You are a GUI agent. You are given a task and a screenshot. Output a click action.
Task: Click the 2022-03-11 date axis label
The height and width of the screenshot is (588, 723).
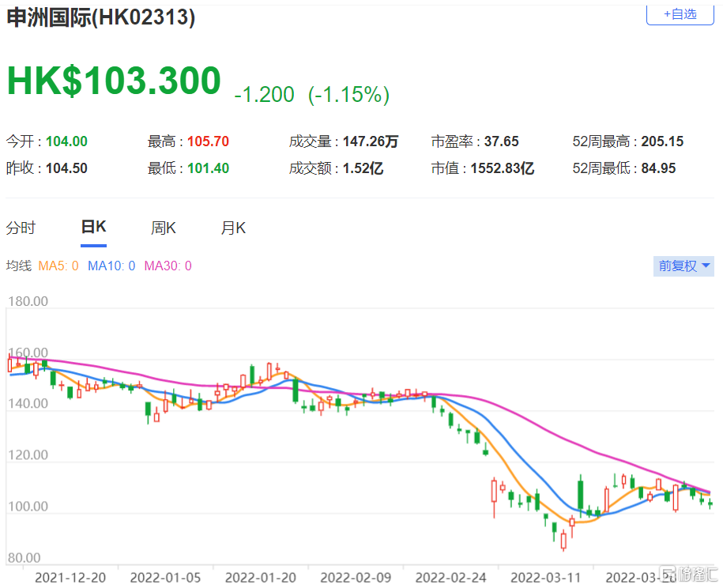546,578
